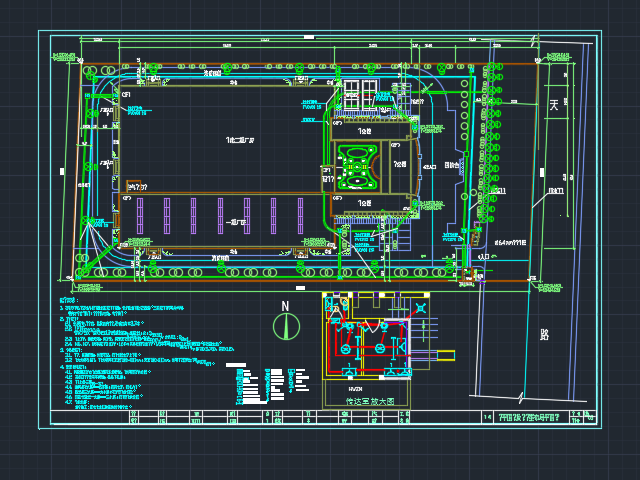640x480 pixels.
Task: Click the 传达室放大图 caption
Action: coord(370,401)
